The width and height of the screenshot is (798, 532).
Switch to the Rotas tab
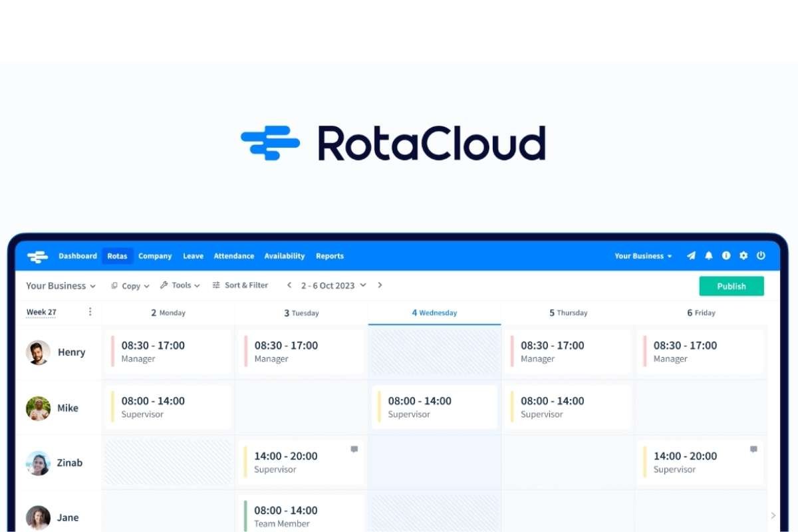pos(117,256)
